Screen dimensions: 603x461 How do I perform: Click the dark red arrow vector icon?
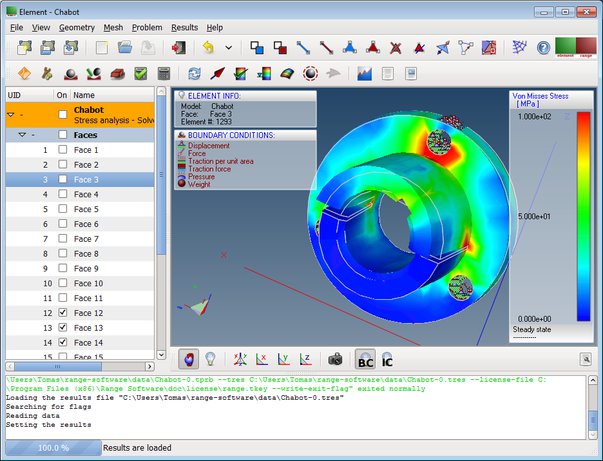pos(217,73)
